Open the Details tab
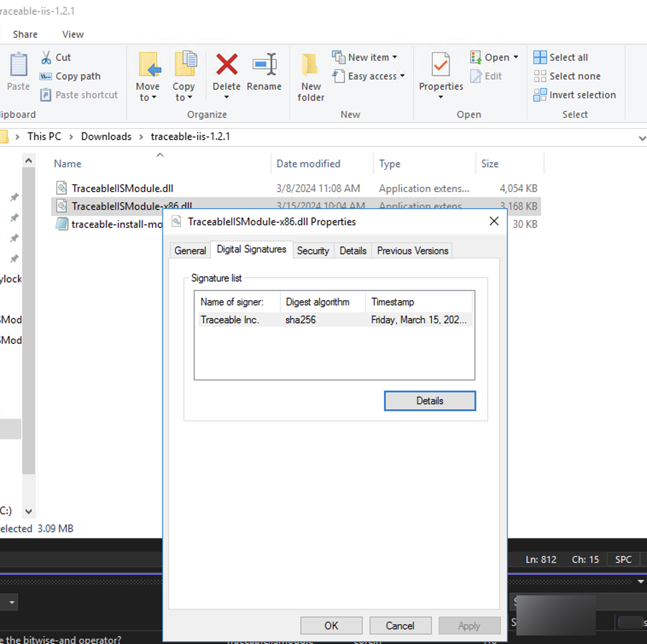647x644 pixels. pyautogui.click(x=353, y=251)
